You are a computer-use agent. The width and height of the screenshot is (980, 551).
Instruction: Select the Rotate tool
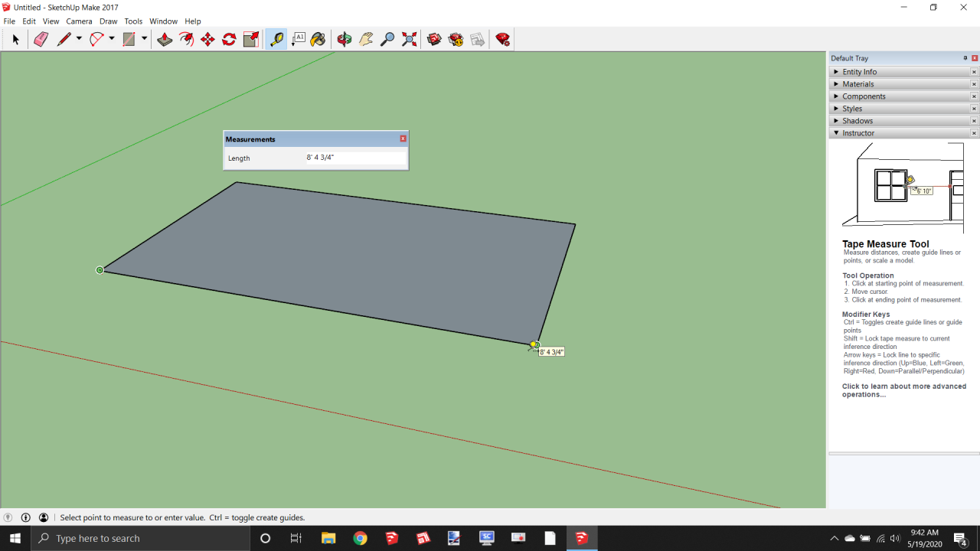(x=229, y=39)
